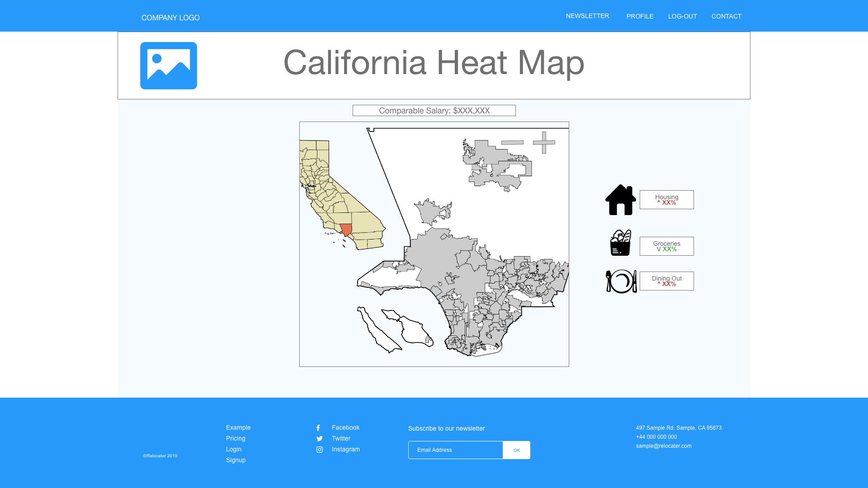Image resolution: width=868 pixels, height=488 pixels.
Task: Click the Housing cost icon
Action: pos(620,200)
